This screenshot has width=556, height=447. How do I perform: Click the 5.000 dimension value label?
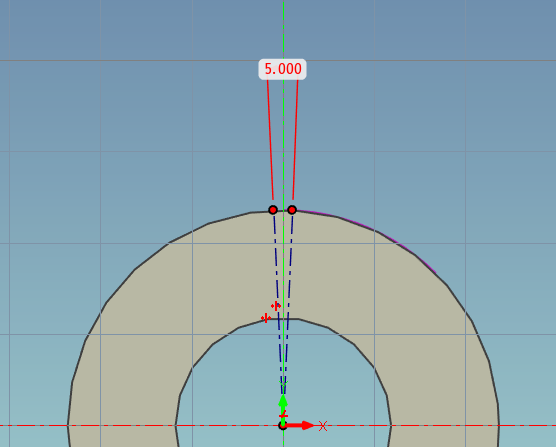point(283,69)
